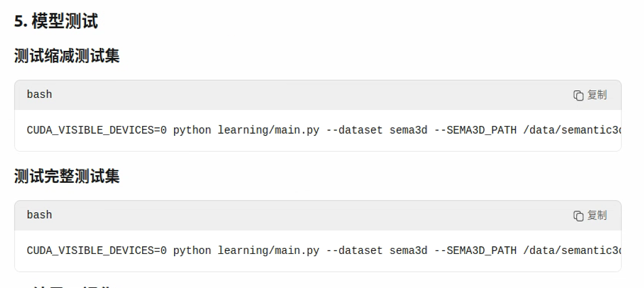Click the bash label of second code block
Viewport: 644px width, 288px height.
point(39,215)
